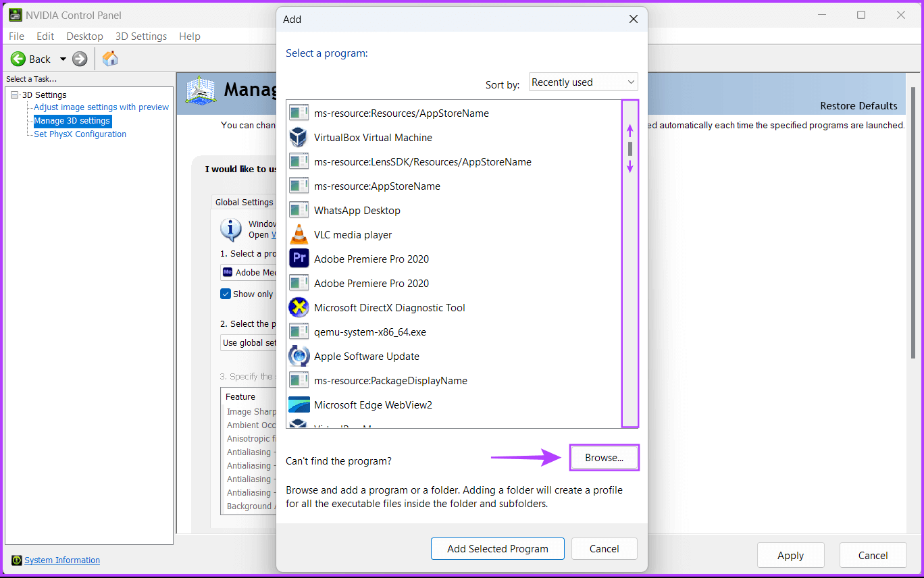Viewport: 924px width, 578px height.
Task: Click Cancel in NVIDIA Control Panel window
Action: [873, 555]
